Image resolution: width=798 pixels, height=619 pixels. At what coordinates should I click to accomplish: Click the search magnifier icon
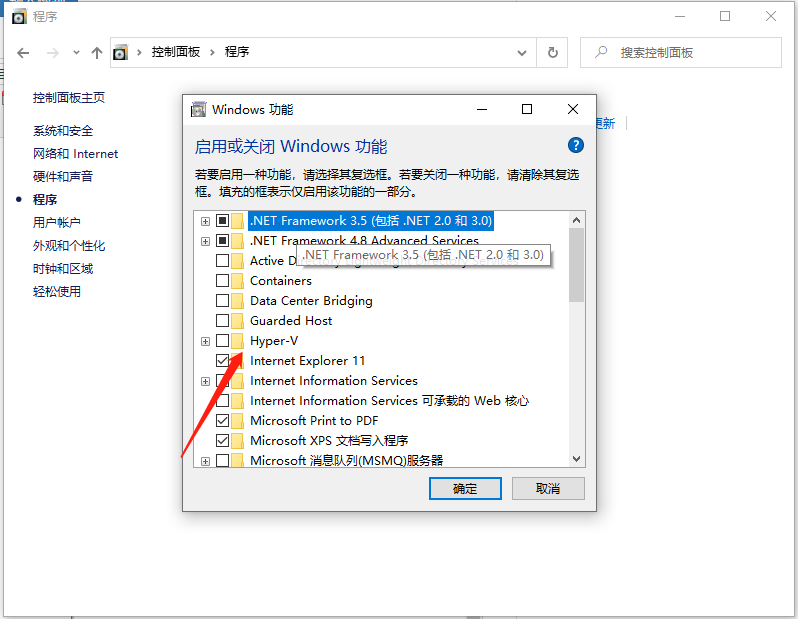pos(600,52)
